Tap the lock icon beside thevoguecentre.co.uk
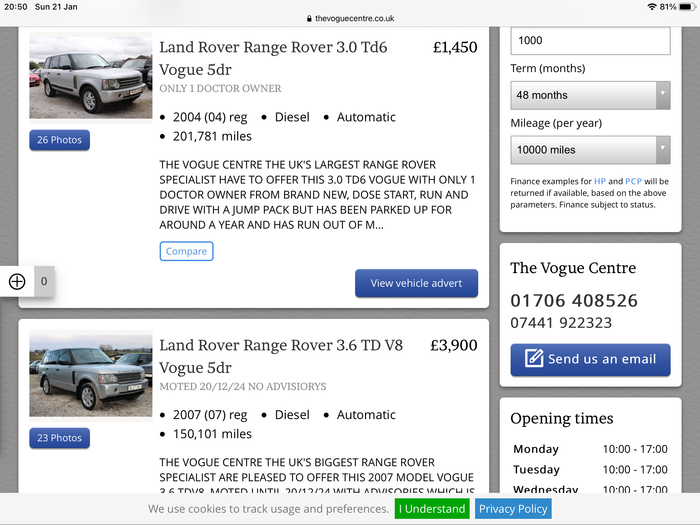Image resolution: width=700 pixels, height=525 pixels. [x=309, y=19]
